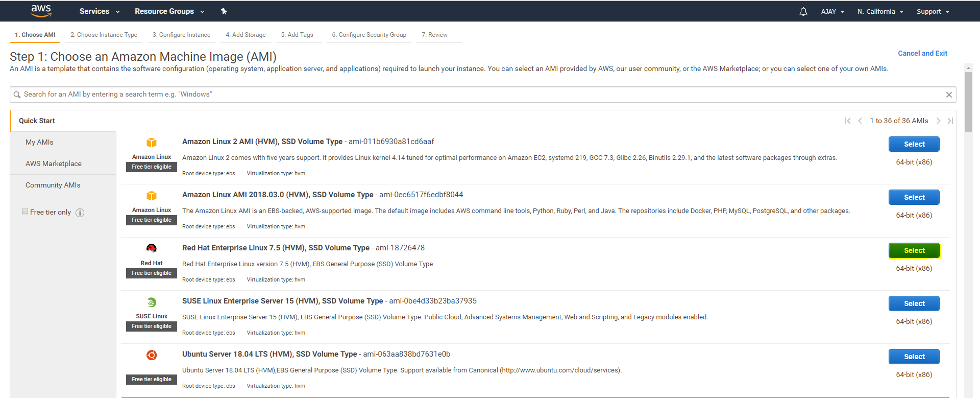Go to previous page of AMIs
This screenshot has height=398, width=980.
click(860, 121)
